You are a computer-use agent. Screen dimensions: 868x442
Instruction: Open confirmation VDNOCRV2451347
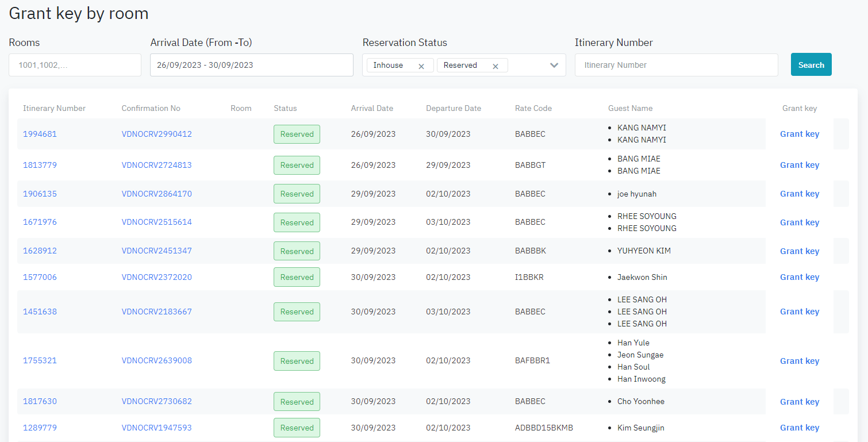(156, 251)
